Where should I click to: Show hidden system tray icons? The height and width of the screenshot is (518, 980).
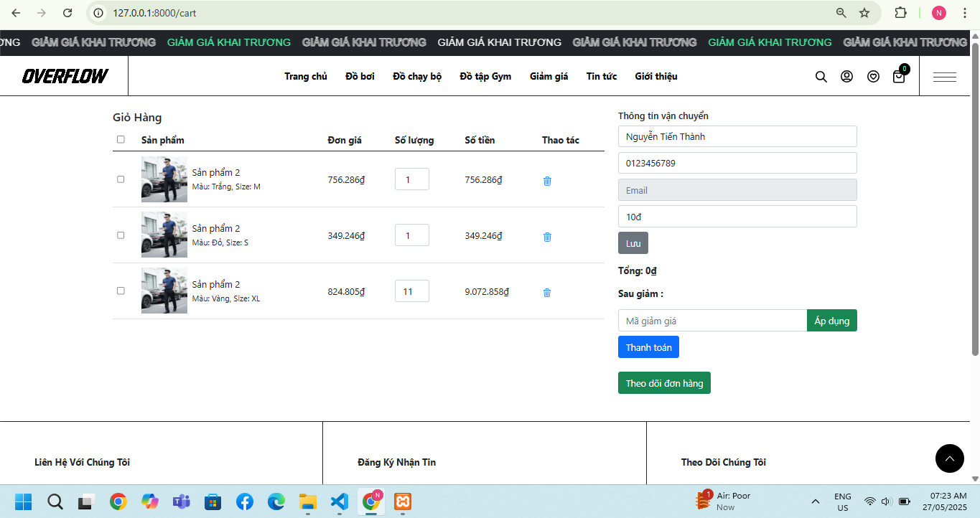[x=815, y=501]
